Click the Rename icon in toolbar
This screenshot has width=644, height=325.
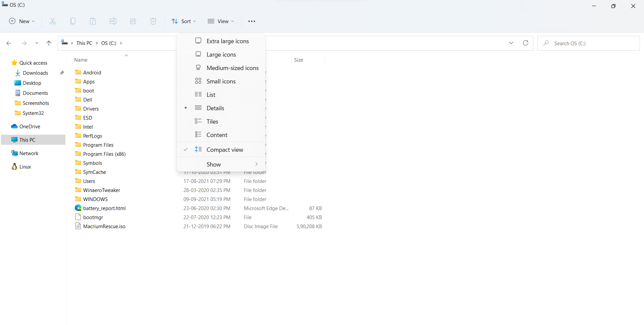(113, 21)
